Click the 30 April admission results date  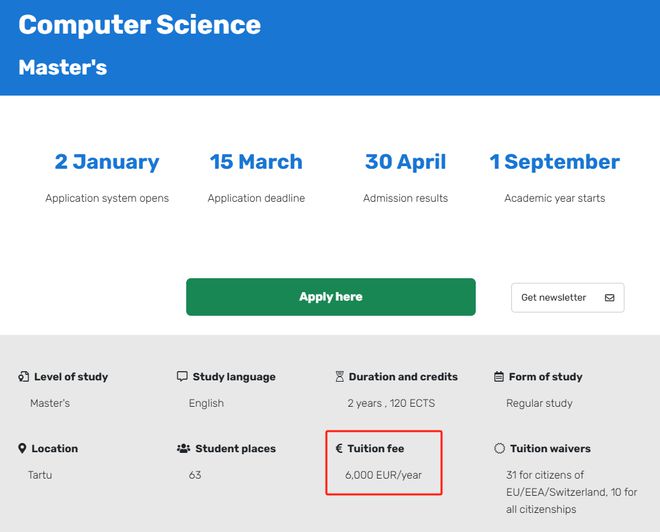tap(405, 162)
